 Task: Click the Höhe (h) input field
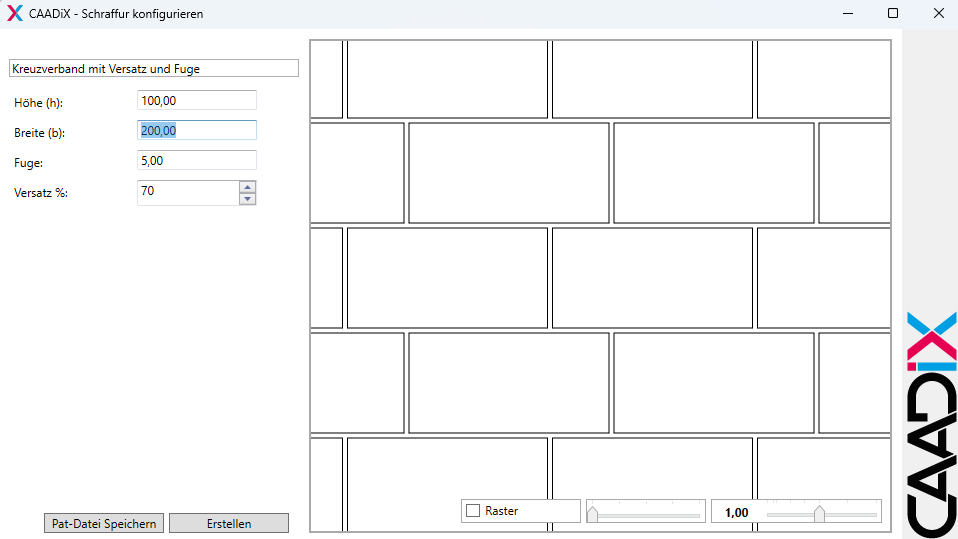[197, 100]
